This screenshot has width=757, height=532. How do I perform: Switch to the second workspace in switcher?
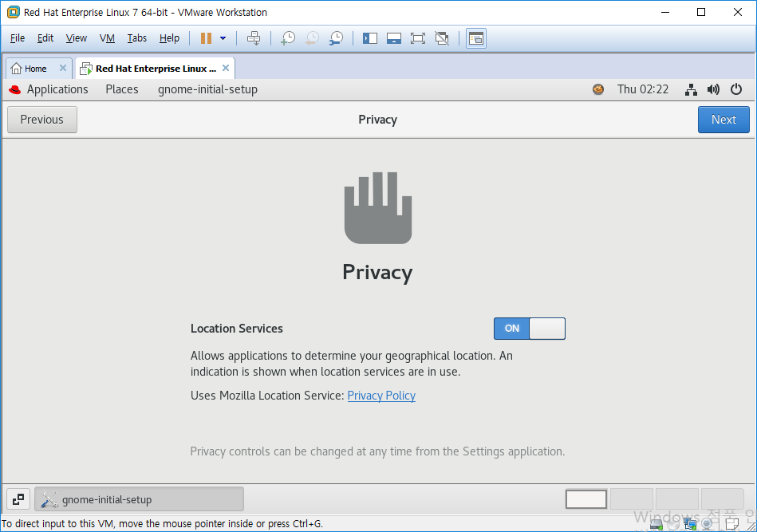tap(632, 499)
